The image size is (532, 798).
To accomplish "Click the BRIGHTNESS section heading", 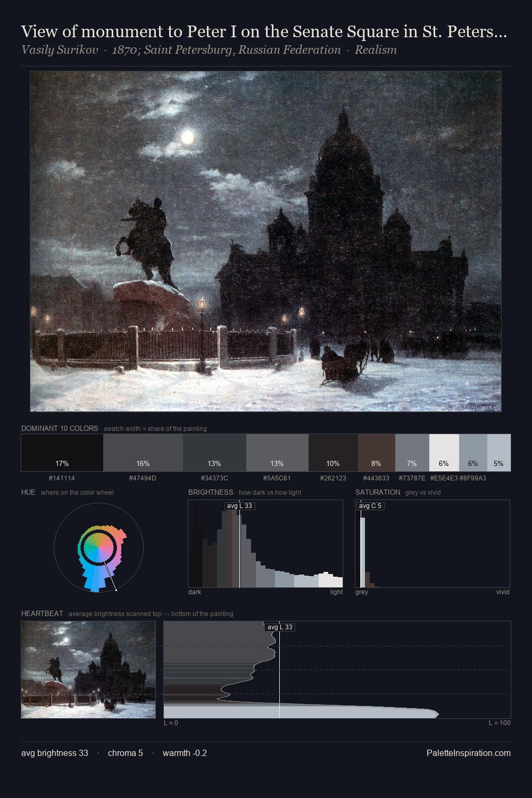I will [211, 492].
